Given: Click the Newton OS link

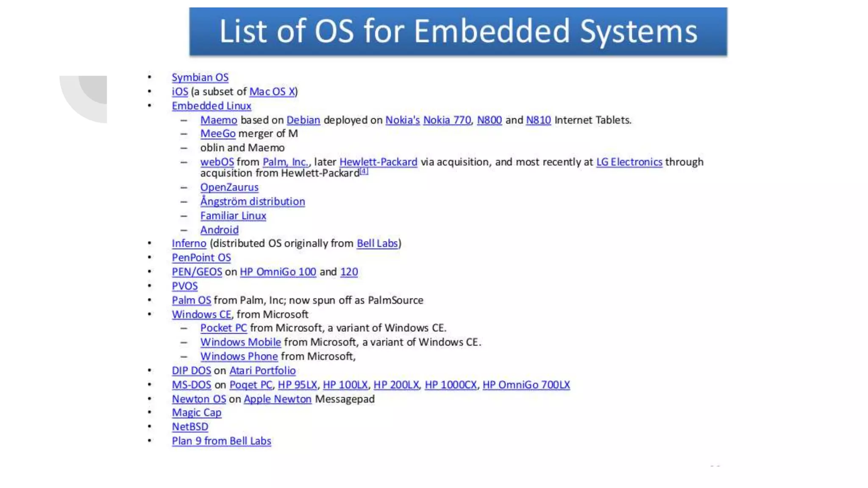Looking at the screenshot, I should click(199, 399).
